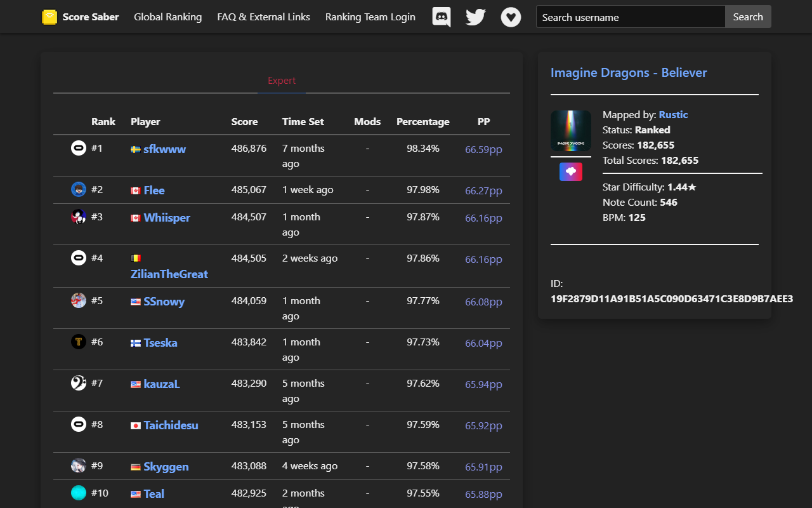Click the Japanese flag beside Taichidesu
The image size is (812, 508).
coord(136,426)
